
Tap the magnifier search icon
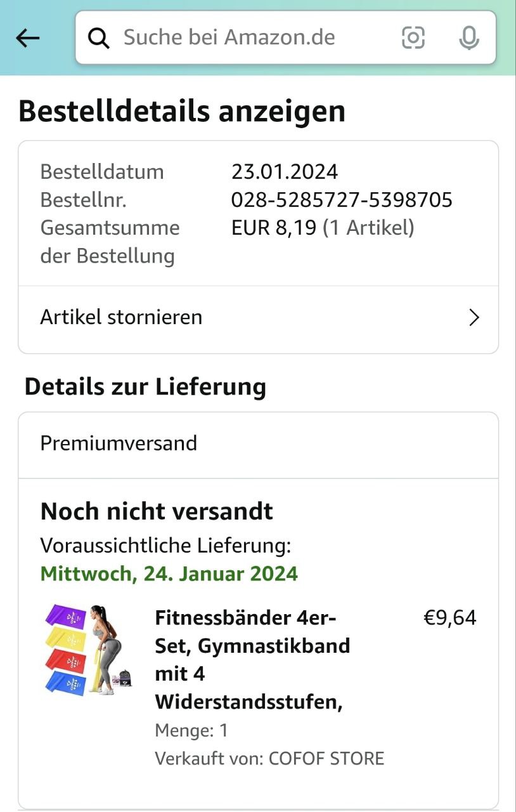(98, 38)
